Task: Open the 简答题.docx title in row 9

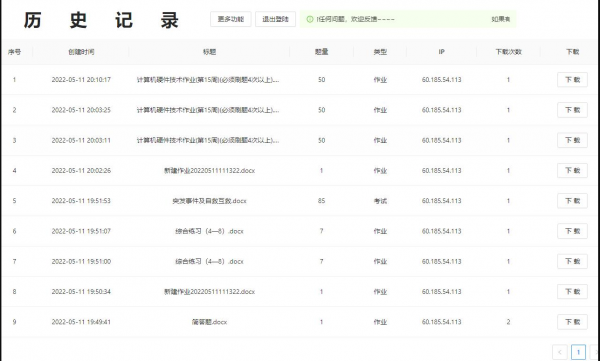Action: point(209,322)
